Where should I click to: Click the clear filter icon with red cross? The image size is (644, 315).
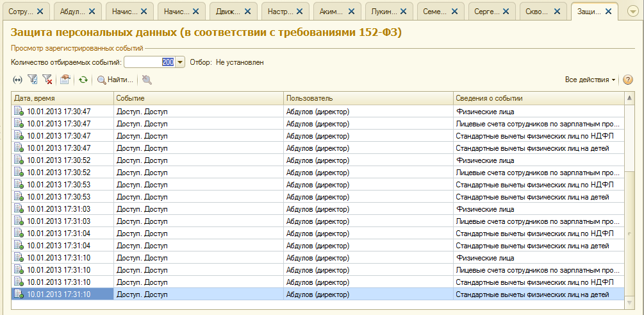point(47,80)
